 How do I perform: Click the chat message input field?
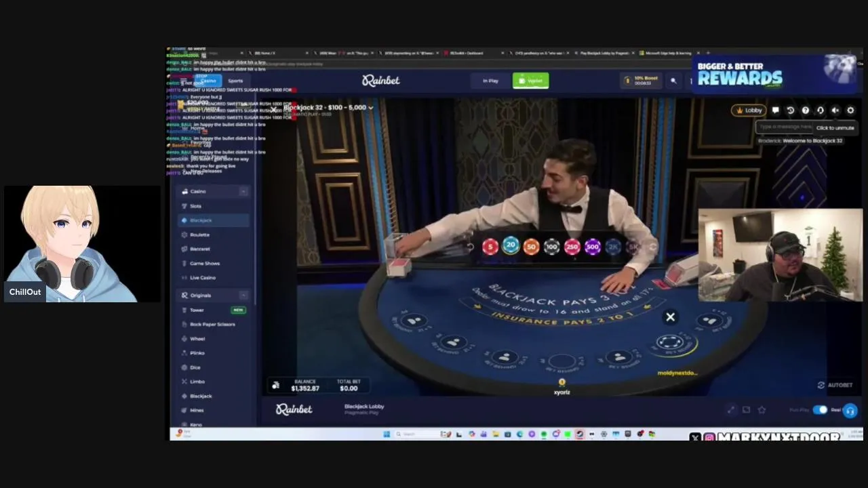pos(785,127)
